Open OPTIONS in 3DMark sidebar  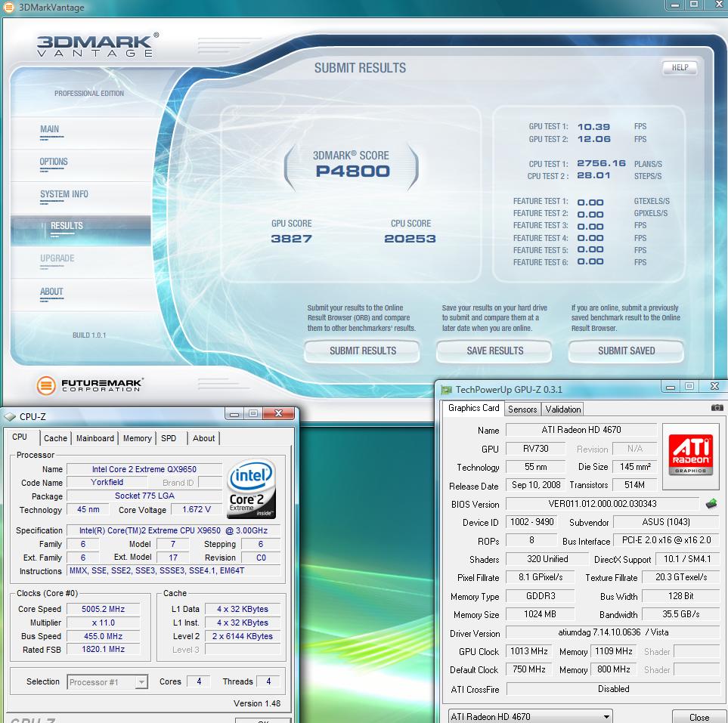click(x=54, y=162)
